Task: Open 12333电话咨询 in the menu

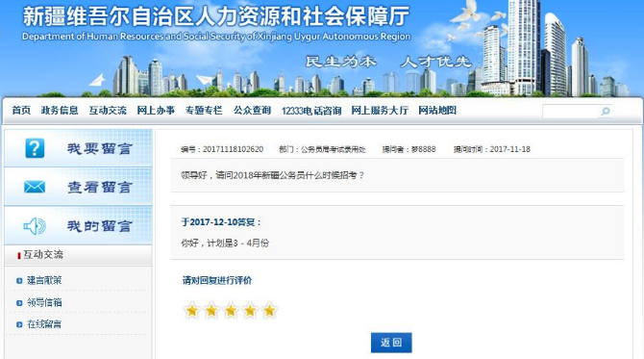Action: coord(311,111)
